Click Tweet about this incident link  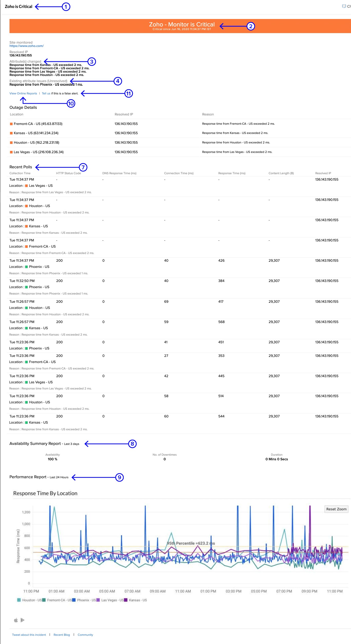coord(29,635)
